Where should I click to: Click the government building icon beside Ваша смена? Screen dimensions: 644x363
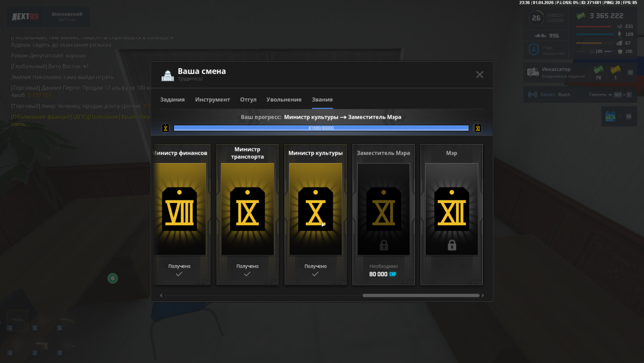168,75
